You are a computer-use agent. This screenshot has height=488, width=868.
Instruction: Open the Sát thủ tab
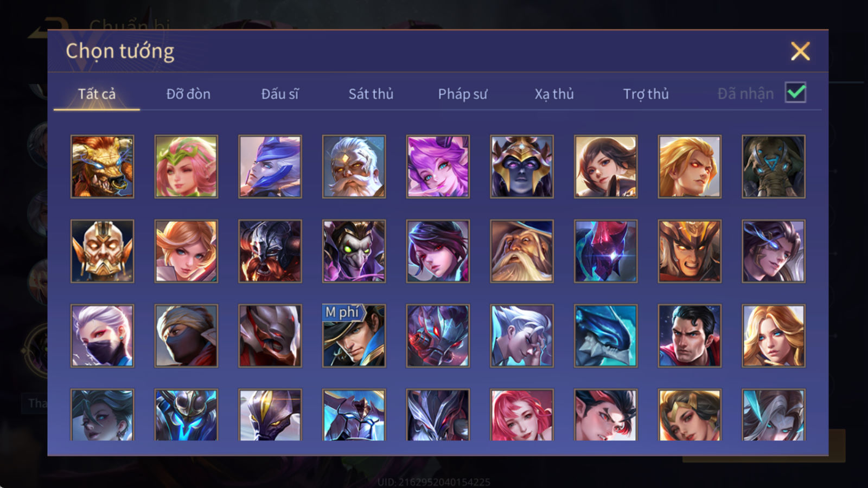coord(371,94)
